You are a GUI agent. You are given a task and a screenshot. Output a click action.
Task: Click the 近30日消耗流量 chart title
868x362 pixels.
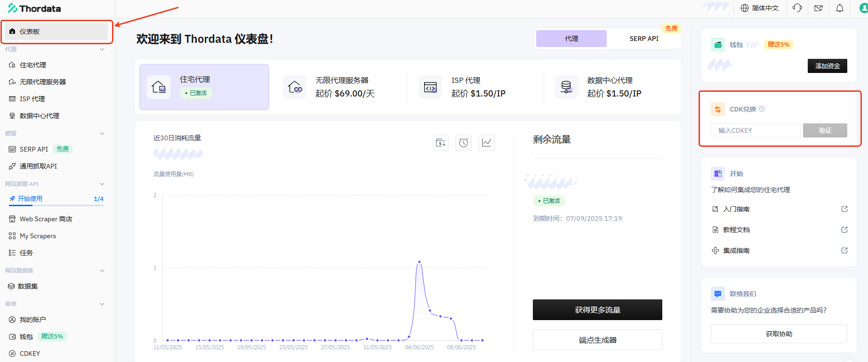tap(177, 138)
